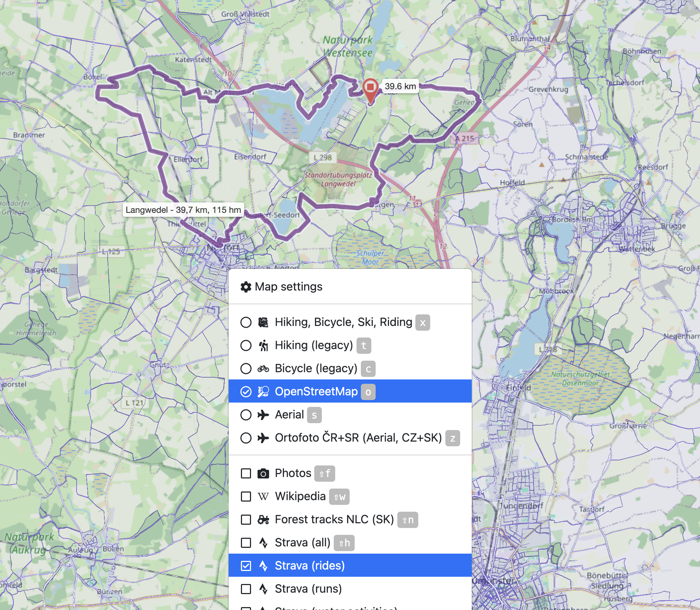Enable the Forest tracks NLC (SK) checkbox
The width and height of the screenshot is (700, 610).
[246, 519]
